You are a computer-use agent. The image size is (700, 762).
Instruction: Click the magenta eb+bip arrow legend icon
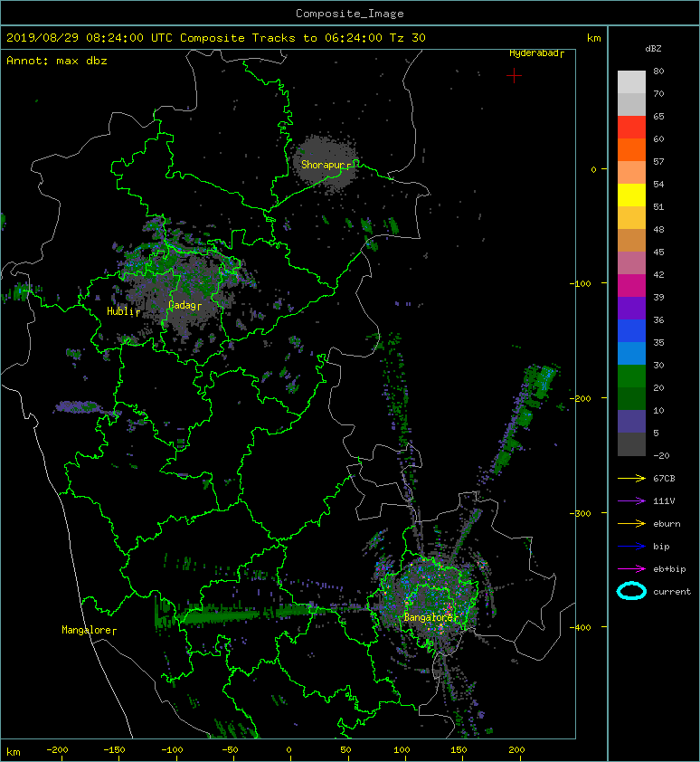point(631,568)
